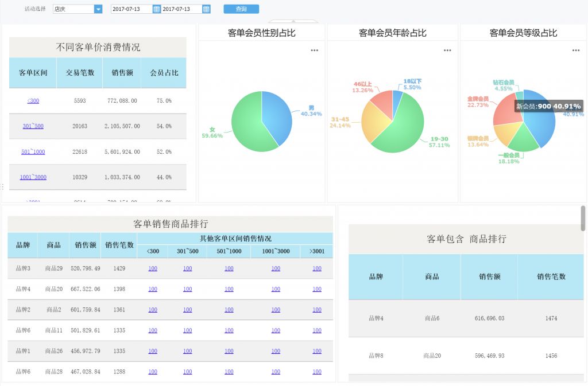Click the 客单会员等级占比 chart title
The height and width of the screenshot is (386, 588).
pyautogui.click(x=524, y=33)
